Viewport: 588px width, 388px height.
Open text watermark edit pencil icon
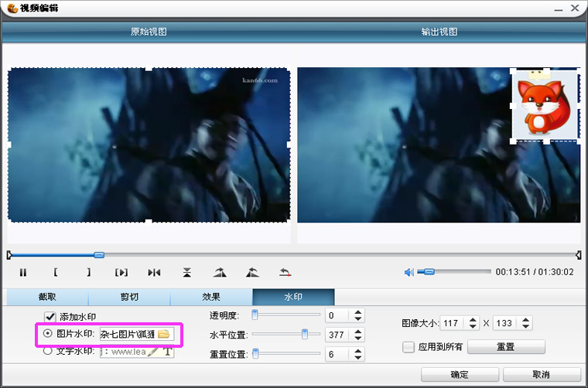pos(152,352)
